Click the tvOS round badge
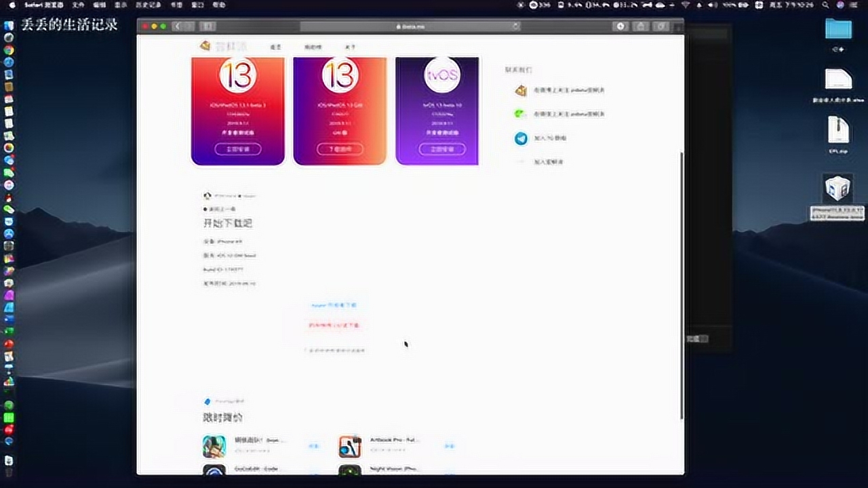Viewport: 868px width, 488px height. pyautogui.click(x=441, y=75)
